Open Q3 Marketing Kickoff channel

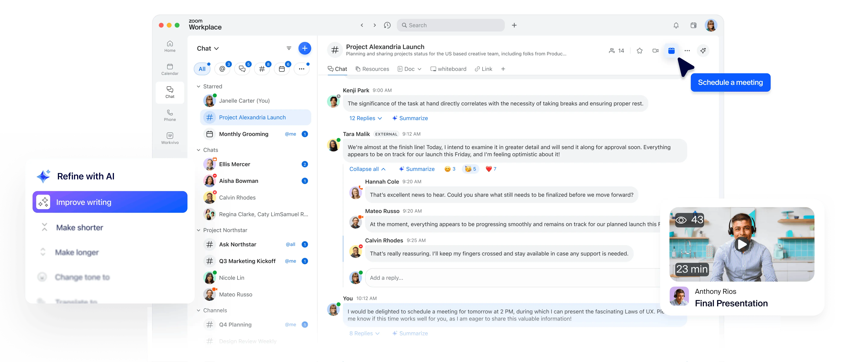(x=255, y=261)
